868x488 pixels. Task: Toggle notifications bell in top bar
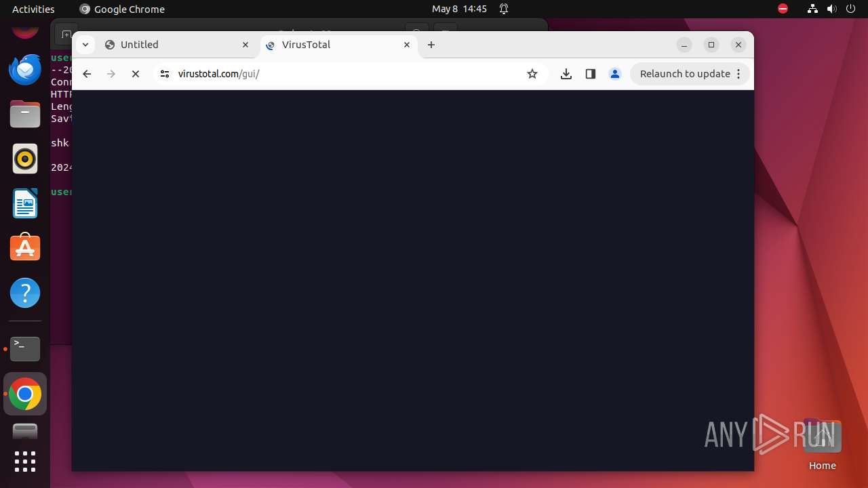pyautogui.click(x=504, y=9)
